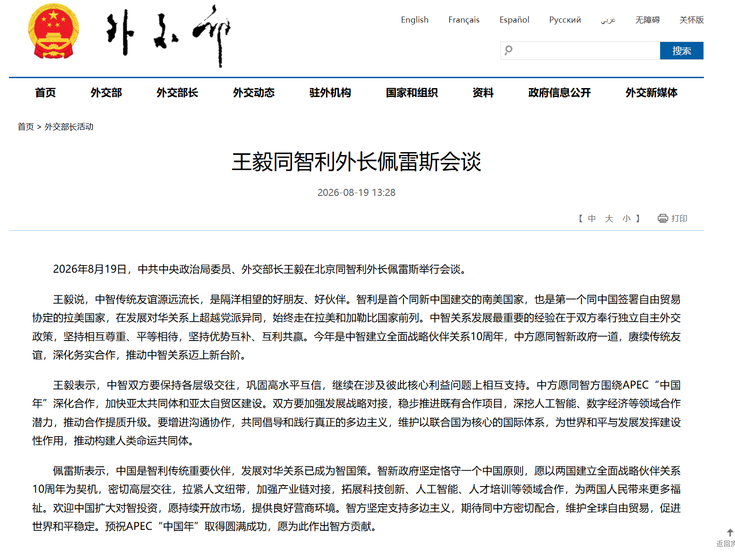Screen dimensions: 735x560
Task: Click the blue 搜索 button
Action: click(682, 50)
